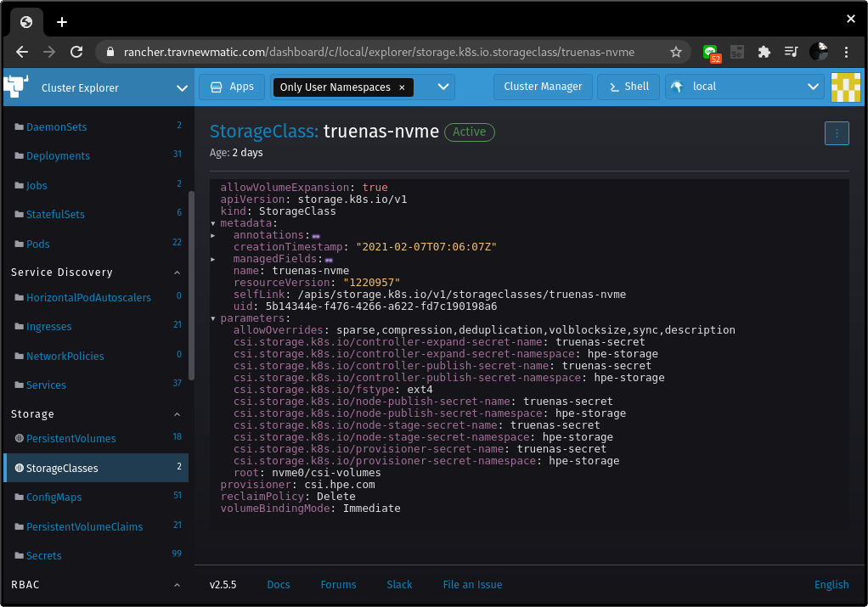Click the Active status badge

pos(470,132)
